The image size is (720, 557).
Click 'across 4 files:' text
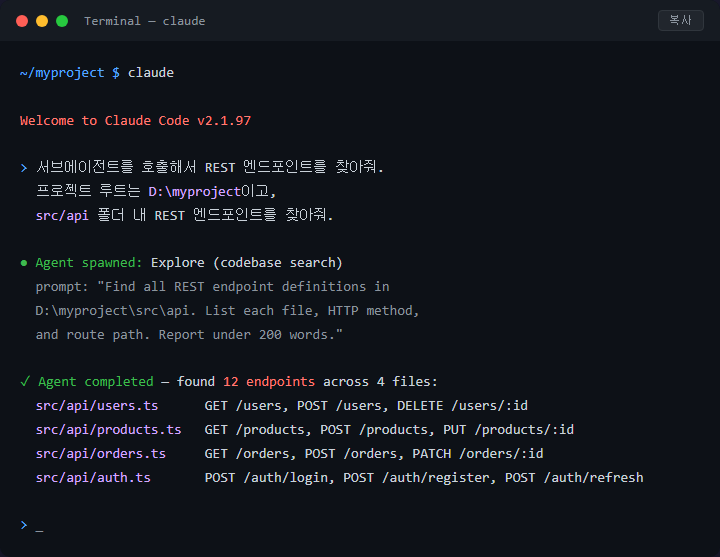tap(380, 382)
